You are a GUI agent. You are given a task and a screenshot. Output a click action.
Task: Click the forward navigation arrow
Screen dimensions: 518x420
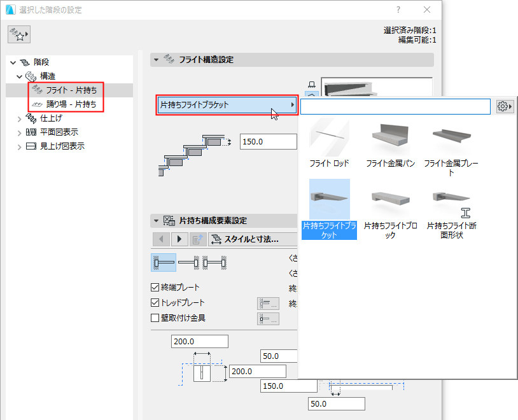(x=180, y=239)
